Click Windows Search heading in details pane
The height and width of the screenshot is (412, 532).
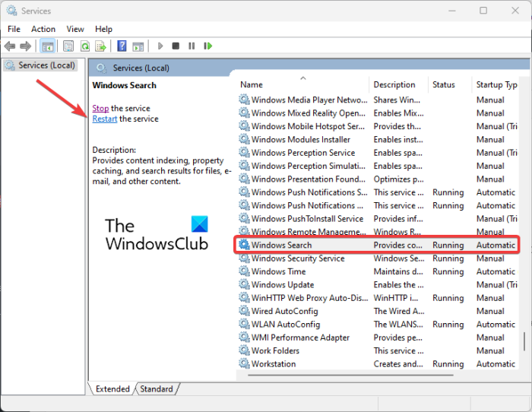(124, 85)
